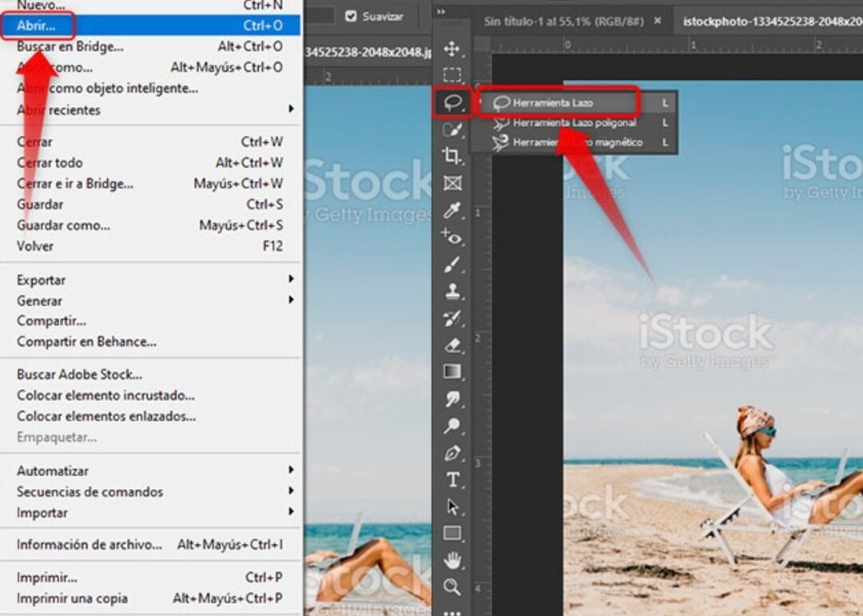Expand Abrir recientes submenu
This screenshot has height=616, width=863.
click(150, 109)
